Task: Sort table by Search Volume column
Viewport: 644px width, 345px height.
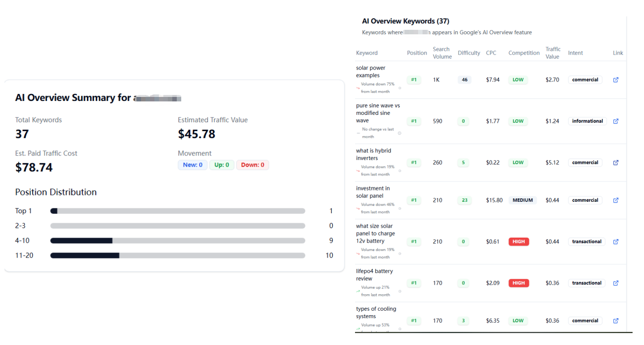Action: pyautogui.click(x=442, y=53)
